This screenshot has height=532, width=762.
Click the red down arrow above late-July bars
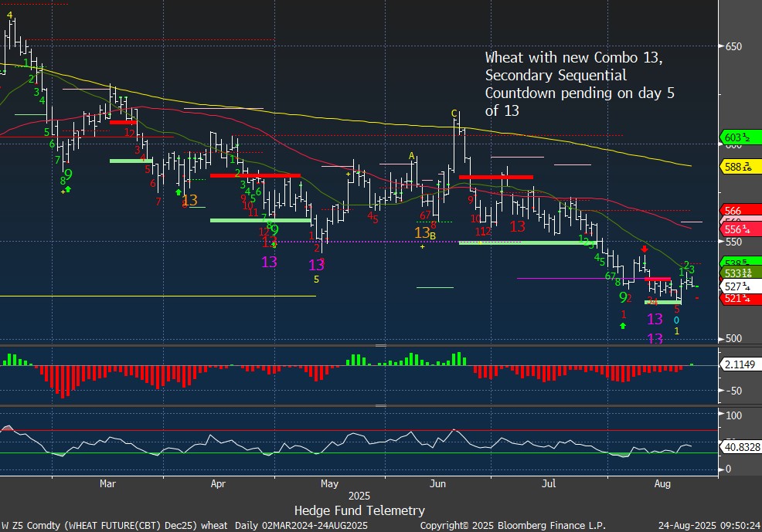pos(645,249)
